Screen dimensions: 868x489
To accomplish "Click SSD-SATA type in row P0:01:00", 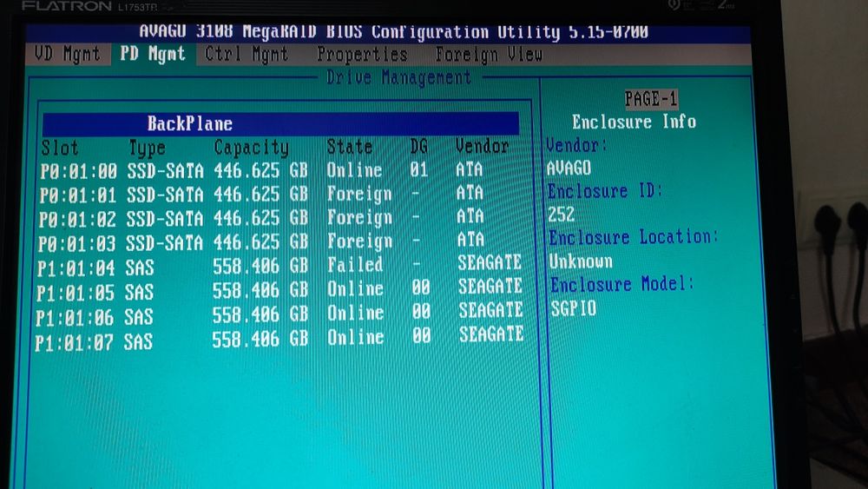I will 165,170.
